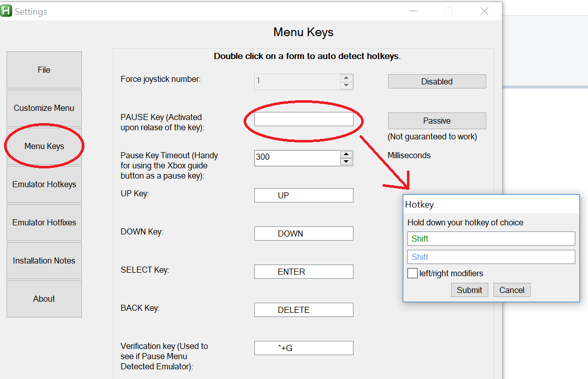The height and width of the screenshot is (379, 588).
Task: Increase Pause Key Timeout with up arrow
Action: point(346,154)
